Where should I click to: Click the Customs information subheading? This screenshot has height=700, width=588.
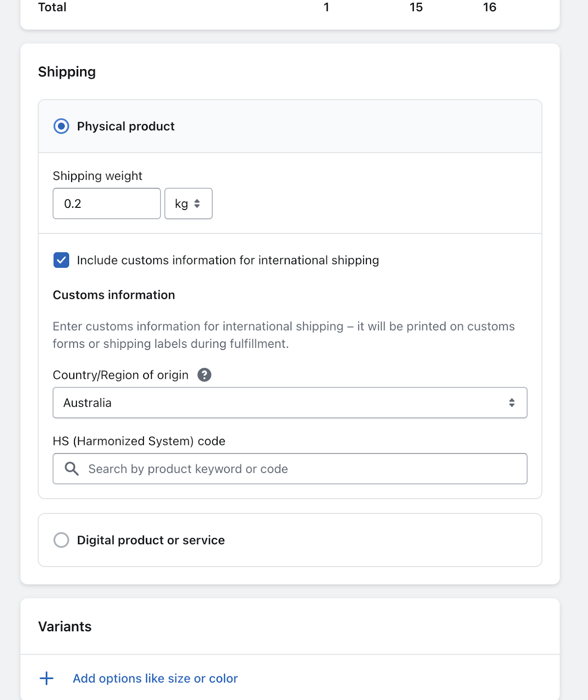(114, 295)
